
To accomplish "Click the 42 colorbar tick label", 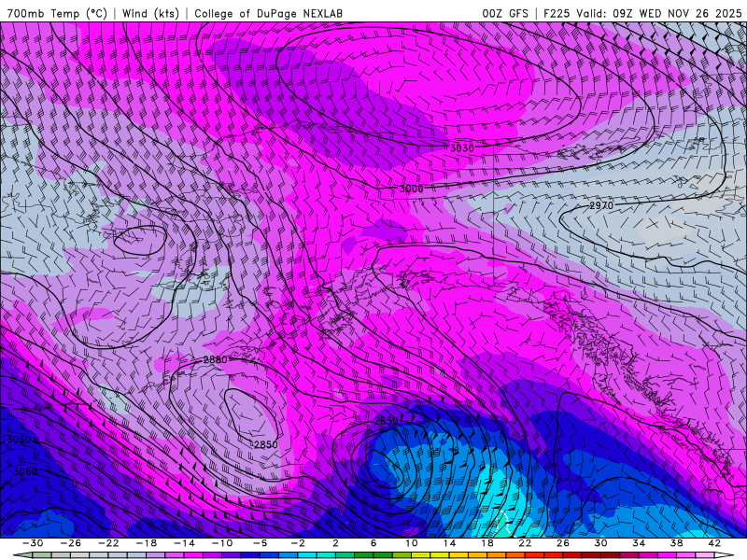I will 714,543.
